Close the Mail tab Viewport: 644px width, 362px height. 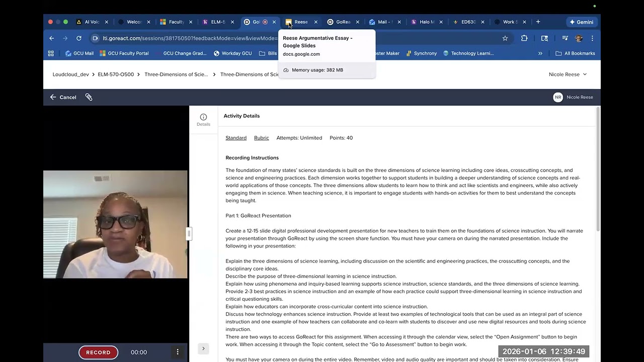399,22
